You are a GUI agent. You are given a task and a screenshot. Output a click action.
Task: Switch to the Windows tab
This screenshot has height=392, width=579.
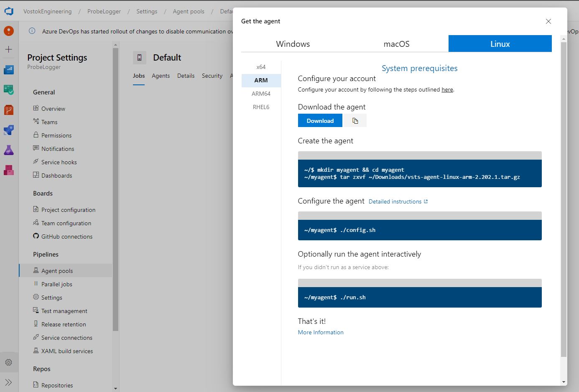pos(293,44)
